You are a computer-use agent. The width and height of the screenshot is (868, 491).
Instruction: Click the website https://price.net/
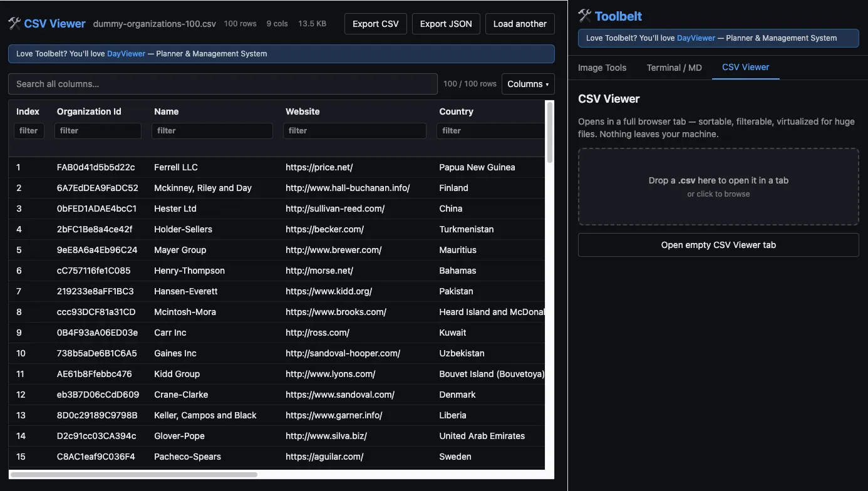point(319,167)
